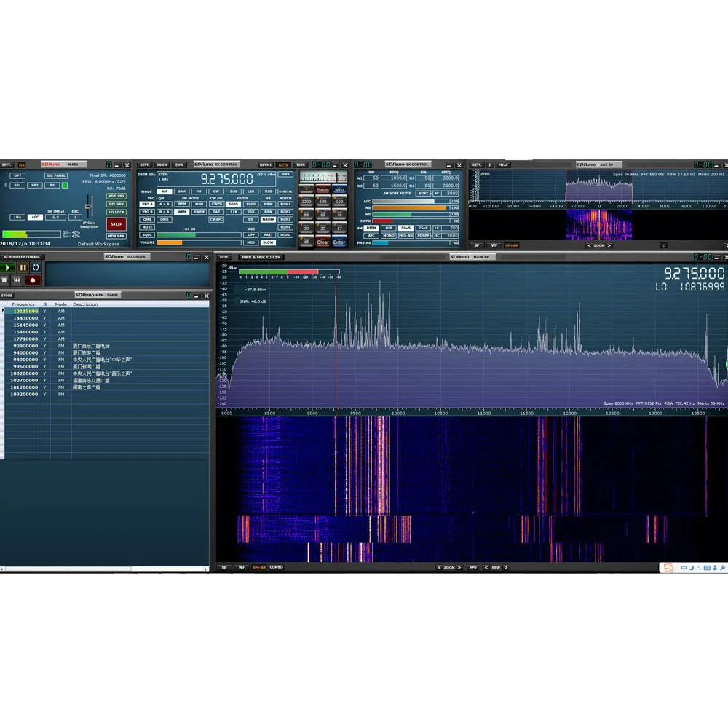Adjust the IF Gain Reduction slider
Image resolution: width=728 pixels, height=728 pixels.
pyautogui.click(x=88, y=206)
